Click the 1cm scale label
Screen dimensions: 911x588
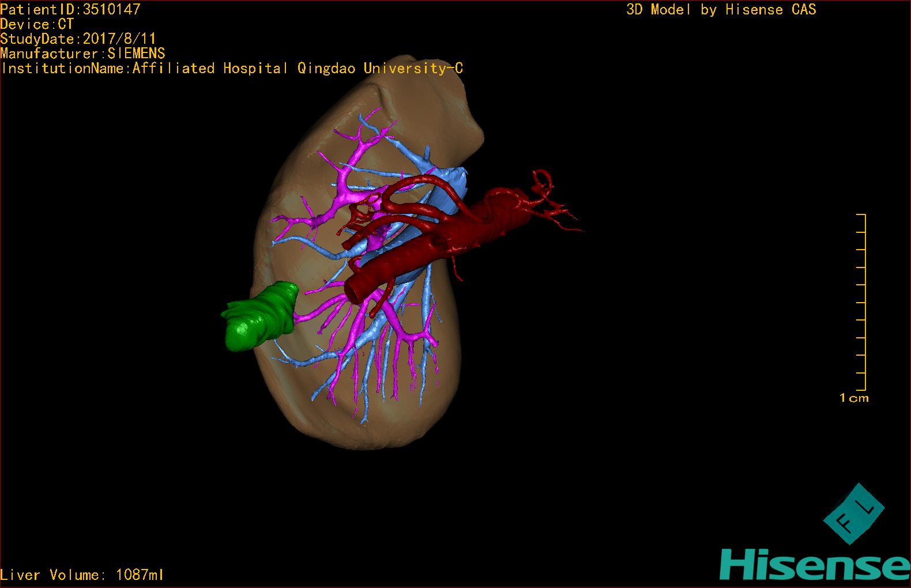tap(853, 398)
